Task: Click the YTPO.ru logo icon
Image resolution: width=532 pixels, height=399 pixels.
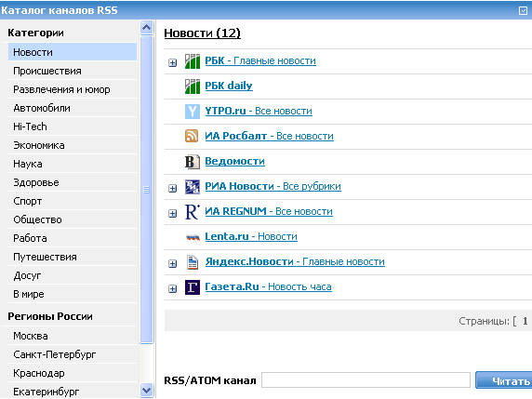Action: click(x=192, y=112)
